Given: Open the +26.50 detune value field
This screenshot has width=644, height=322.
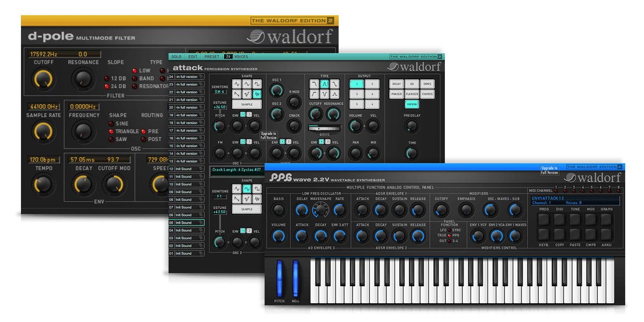Looking at the screenshot, I should point(220,107).
